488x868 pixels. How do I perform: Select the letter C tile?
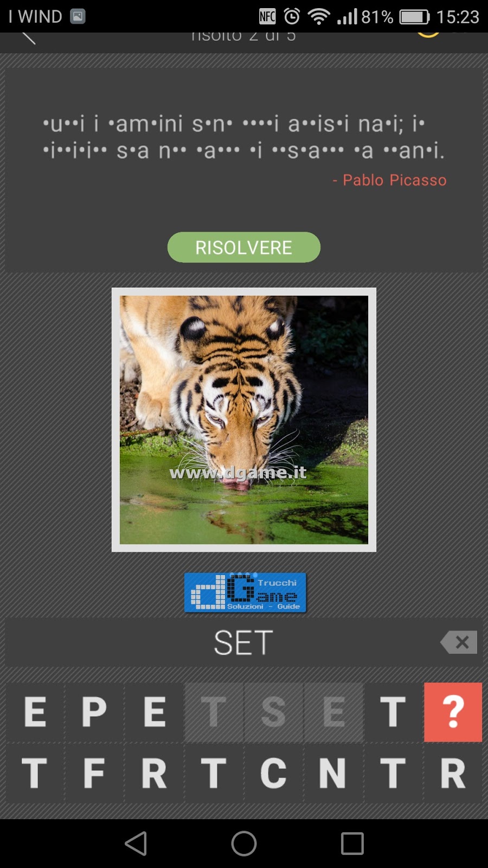click(273, 773)
